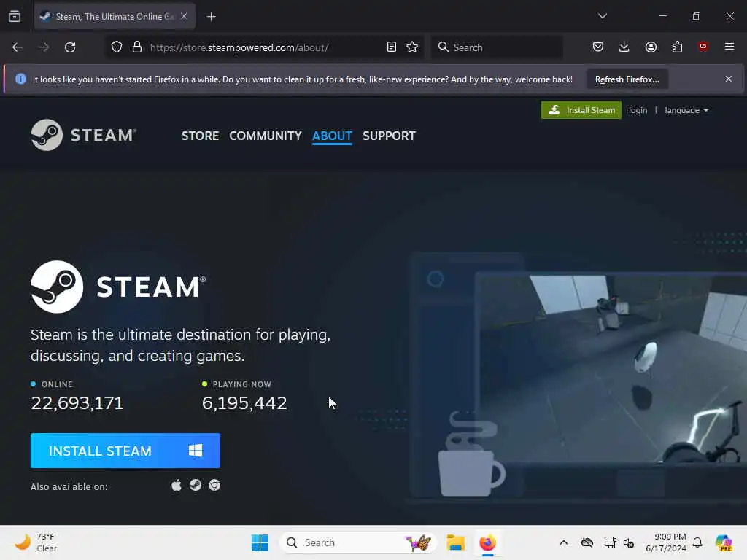Open the Copilot preview taskbar icon
Viewport: 747px width, 560px height.
tap(724, 542)
